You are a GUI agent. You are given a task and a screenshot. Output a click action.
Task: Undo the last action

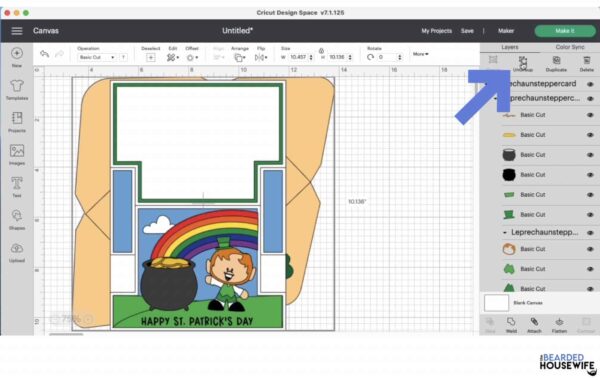[x=44, y=54]
